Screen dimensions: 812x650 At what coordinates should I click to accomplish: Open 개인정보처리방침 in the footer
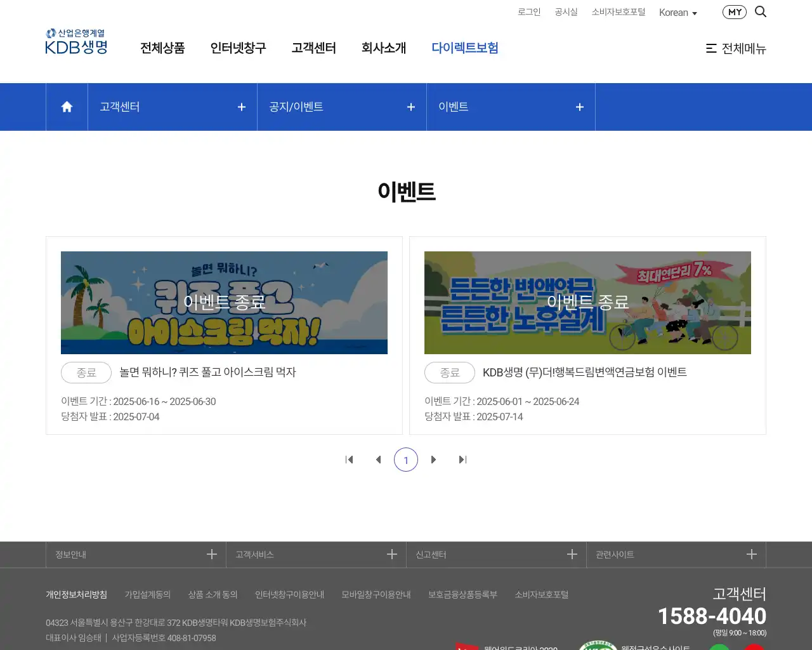point(76,595)
